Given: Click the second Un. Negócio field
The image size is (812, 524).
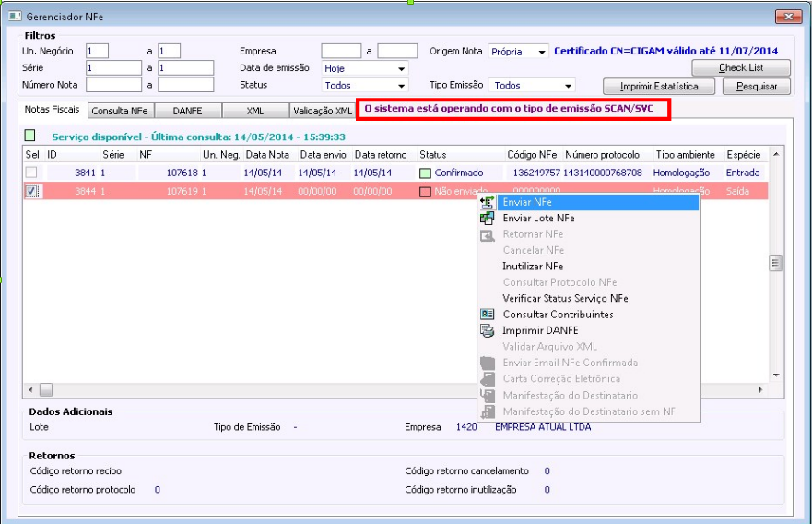Looking at the screenshot, I should click(169, 52).
